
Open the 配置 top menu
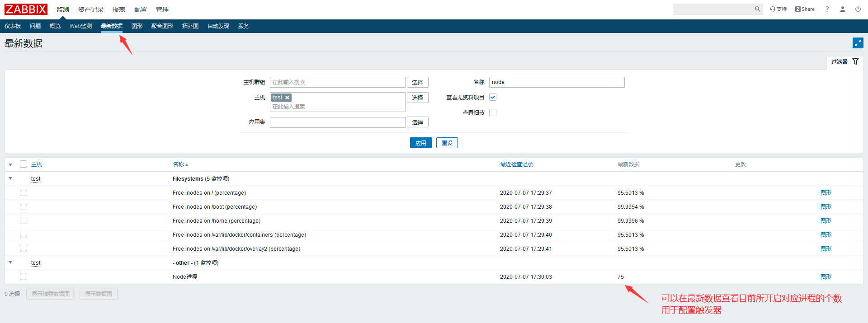(x=140, y=9)
